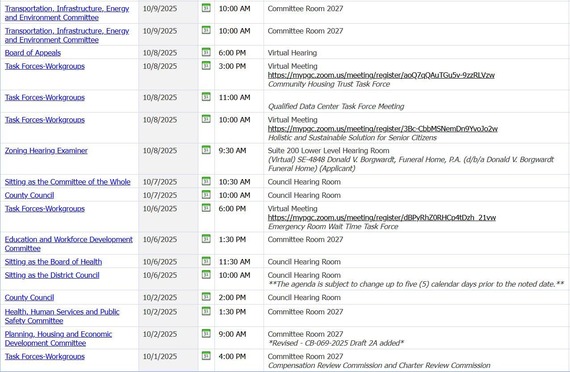
Task: Calendar icon for Sitting as the Board of Health
Action: (x=206, y=261)
